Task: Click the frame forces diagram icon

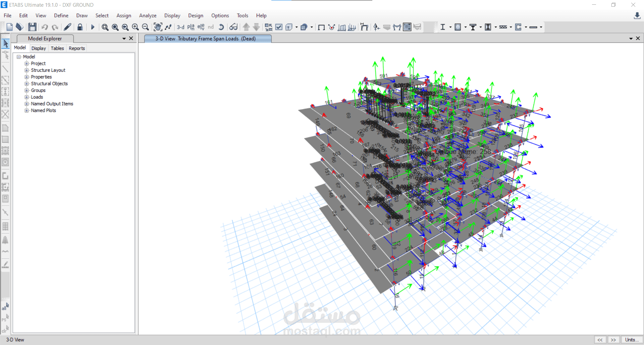Action: tap(397, 27)
